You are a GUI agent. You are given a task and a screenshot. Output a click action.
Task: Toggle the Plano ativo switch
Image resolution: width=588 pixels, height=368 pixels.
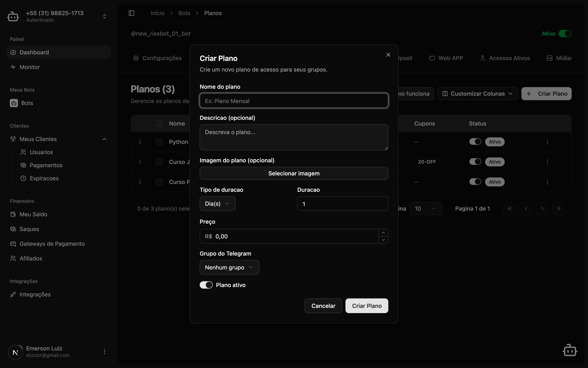(206, 285)
